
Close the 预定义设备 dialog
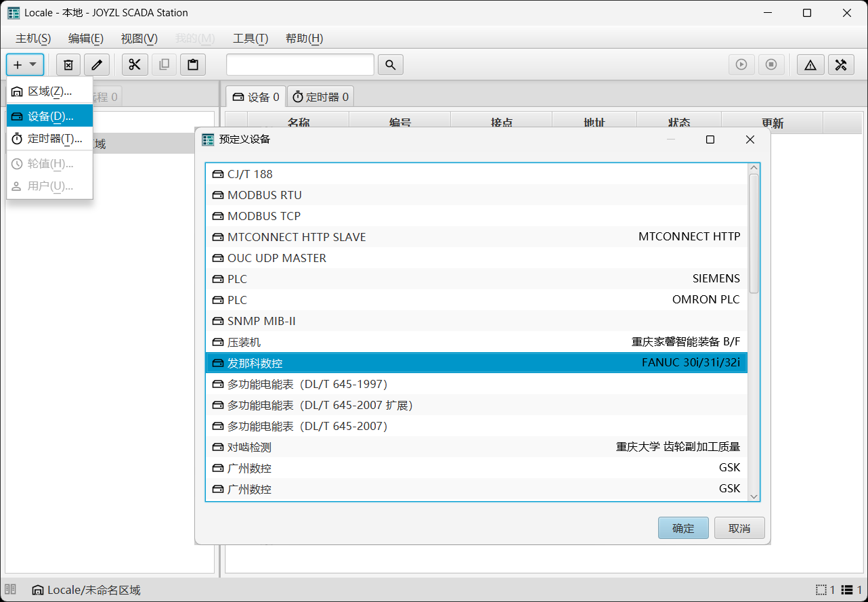click(750, 139)
